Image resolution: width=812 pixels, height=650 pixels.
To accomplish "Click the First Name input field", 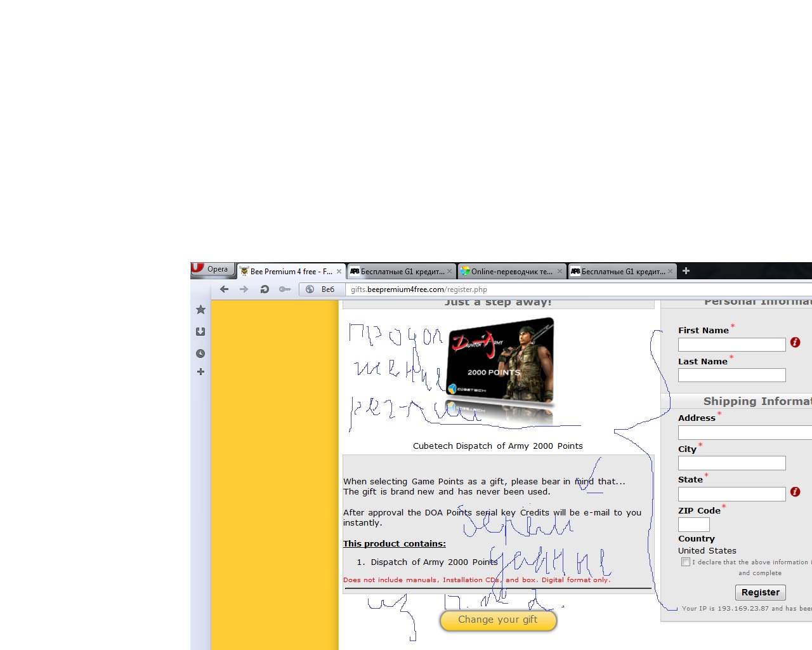I will point(732,345).
